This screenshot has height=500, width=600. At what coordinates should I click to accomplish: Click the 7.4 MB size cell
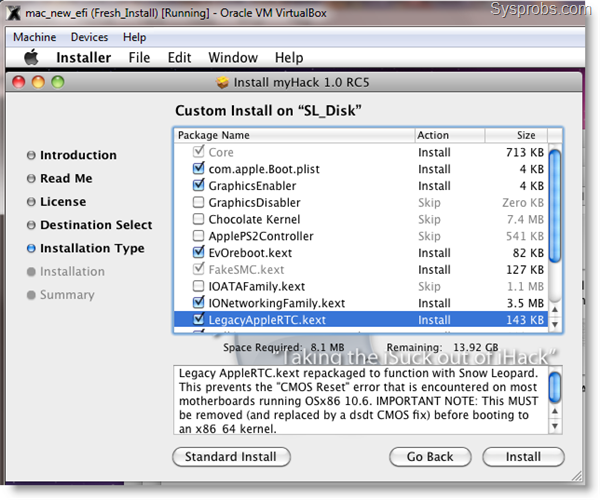pyautogui.click(x=525, y=219)
